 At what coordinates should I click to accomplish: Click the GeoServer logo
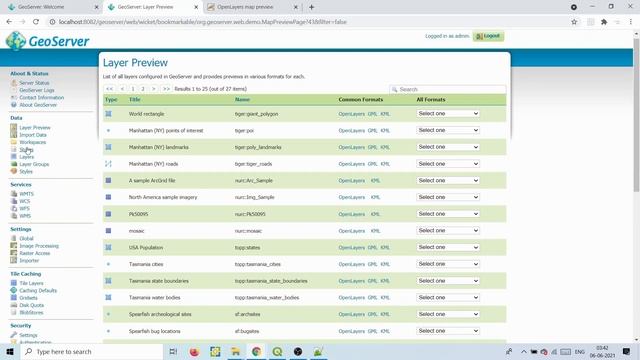pos(47,41)
